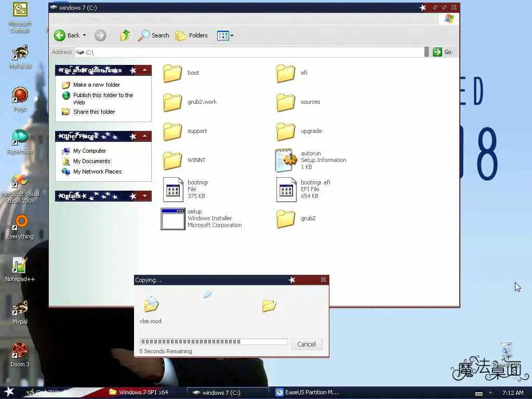Open Microsoft Visual Studio 2008 shortcut
Viewport: 532px width, 399px height.
[x=20, y=188]
